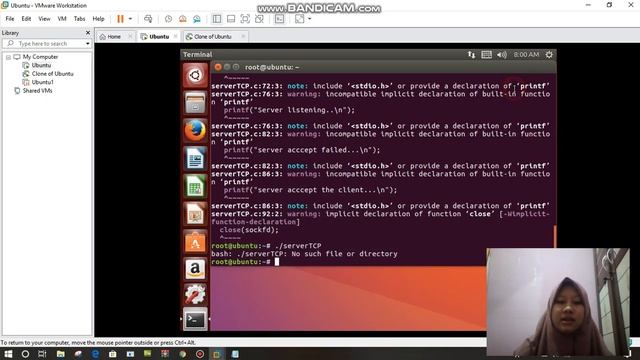Viewport: 640px width, 360px height.
Task: Select the Ubuntu VM in the library
Action: click(x=41, y=65)
